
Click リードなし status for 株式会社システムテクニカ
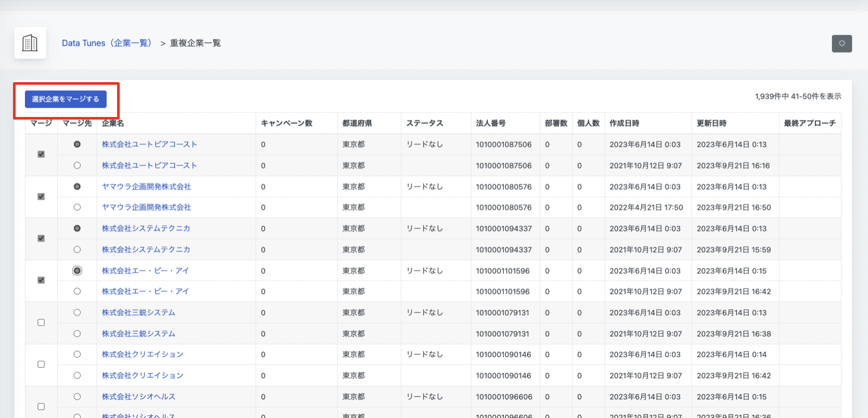click(425, 228)
